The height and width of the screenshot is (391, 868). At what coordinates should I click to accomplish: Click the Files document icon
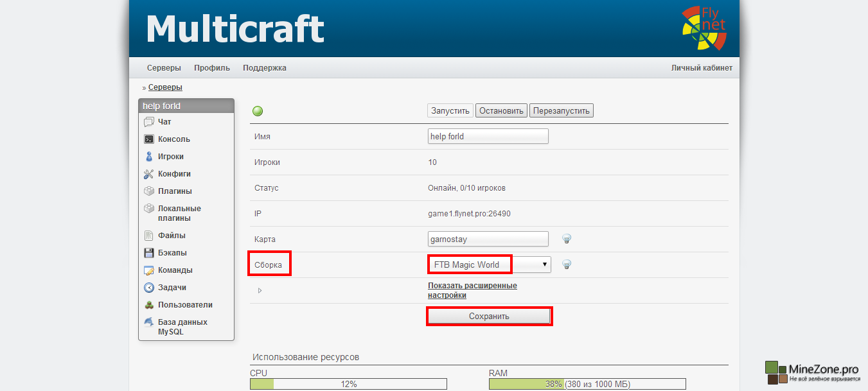click(149, 236)
